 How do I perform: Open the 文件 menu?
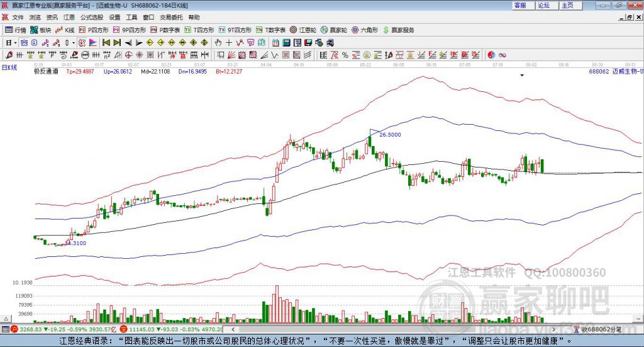click(x=18, y=17)
